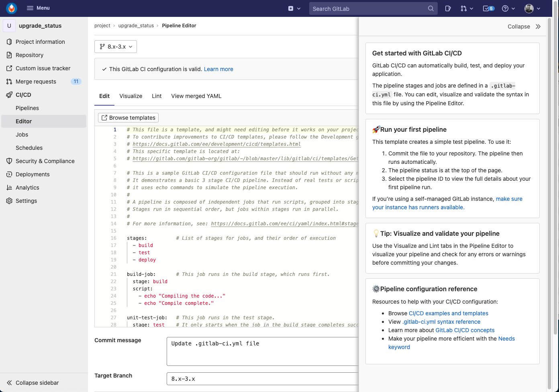The height and width of the screenshot is (392, 559).
Task: Click the 'build-job:' line in the editor
Action: pos(141,274)
